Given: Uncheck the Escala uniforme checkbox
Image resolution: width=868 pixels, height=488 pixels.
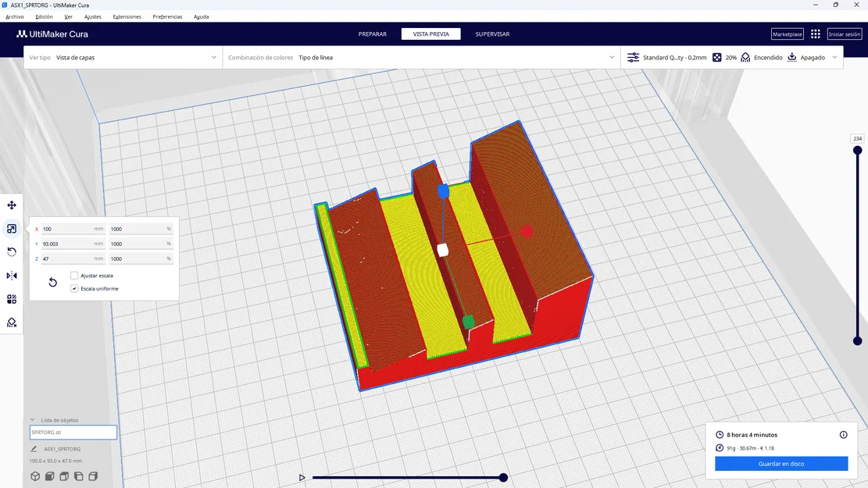Looking at the screenshot, I should pos(73,288).
